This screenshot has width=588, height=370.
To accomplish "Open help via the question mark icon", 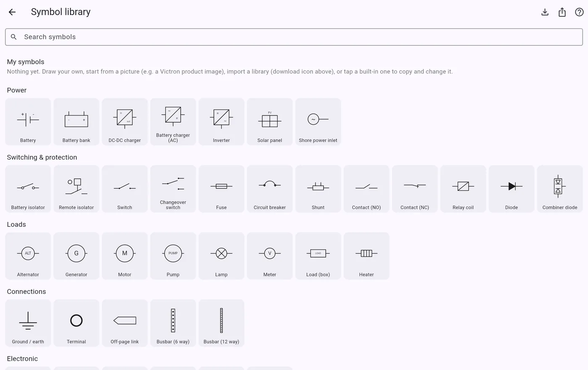I will [579, 12].
